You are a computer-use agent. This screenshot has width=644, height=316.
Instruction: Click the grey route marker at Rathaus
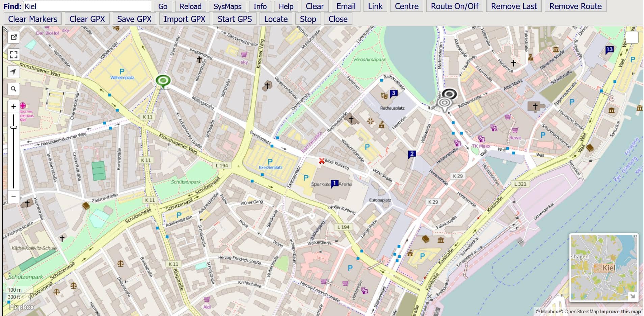[445, 103]
